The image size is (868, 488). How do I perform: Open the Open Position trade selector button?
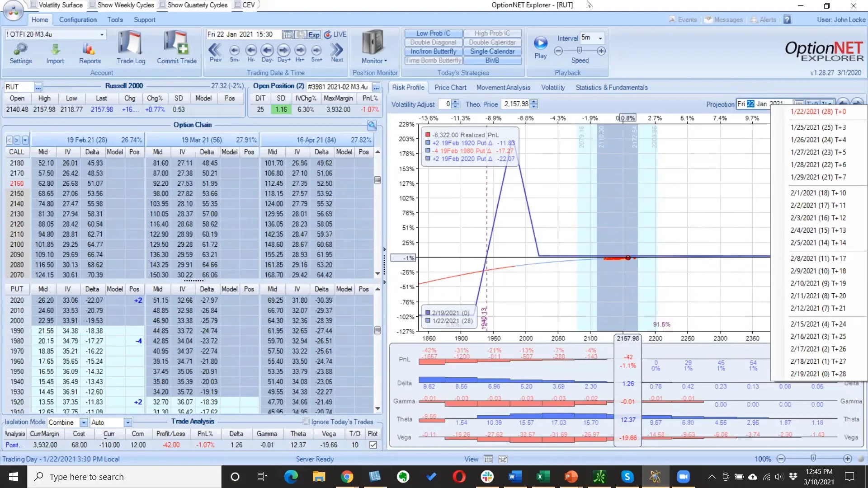click(x=376, y=87)
